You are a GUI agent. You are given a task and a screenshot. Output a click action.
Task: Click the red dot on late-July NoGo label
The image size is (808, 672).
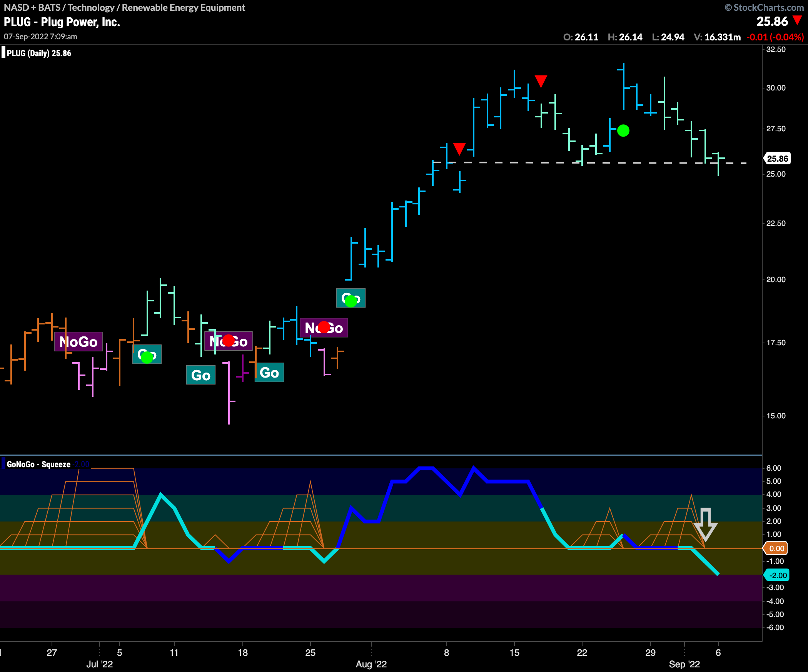324,327
